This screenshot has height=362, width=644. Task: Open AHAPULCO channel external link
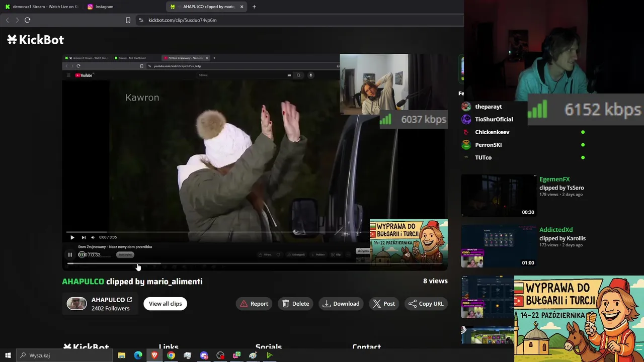pyautogui.click(x=129, y=300)
